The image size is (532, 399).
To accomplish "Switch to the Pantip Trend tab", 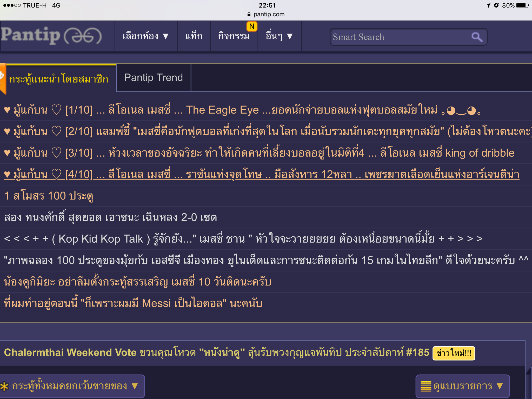I will 154,78.
